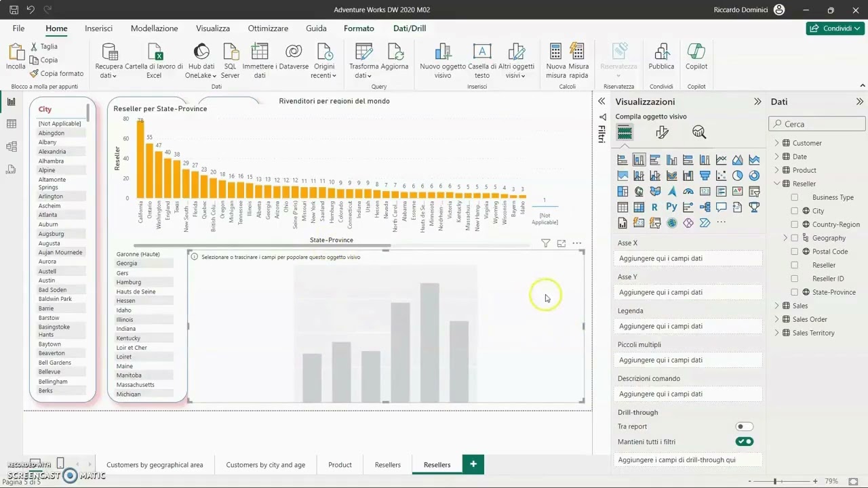Select the stacked bar chart visual

(x=623, y=160)
